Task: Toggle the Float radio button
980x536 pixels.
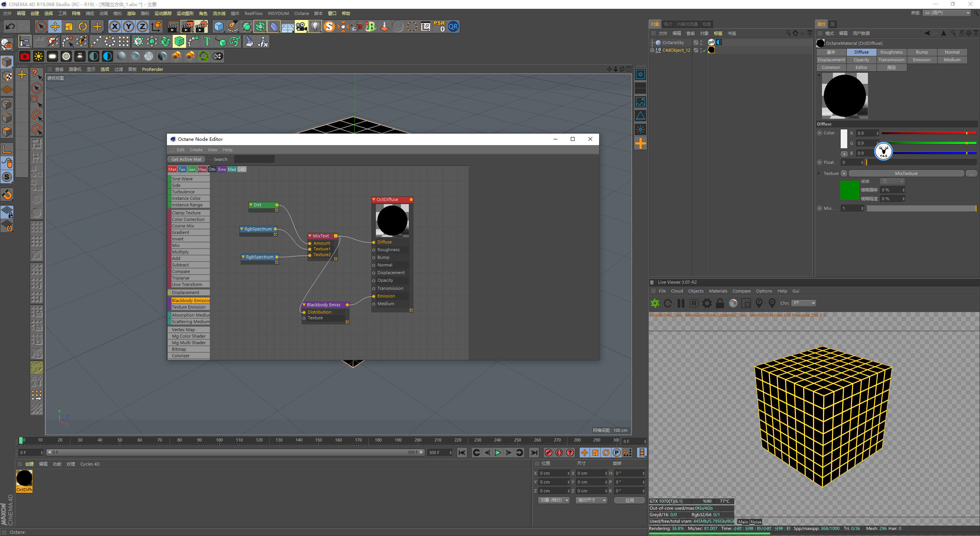Action: [820, 162]
